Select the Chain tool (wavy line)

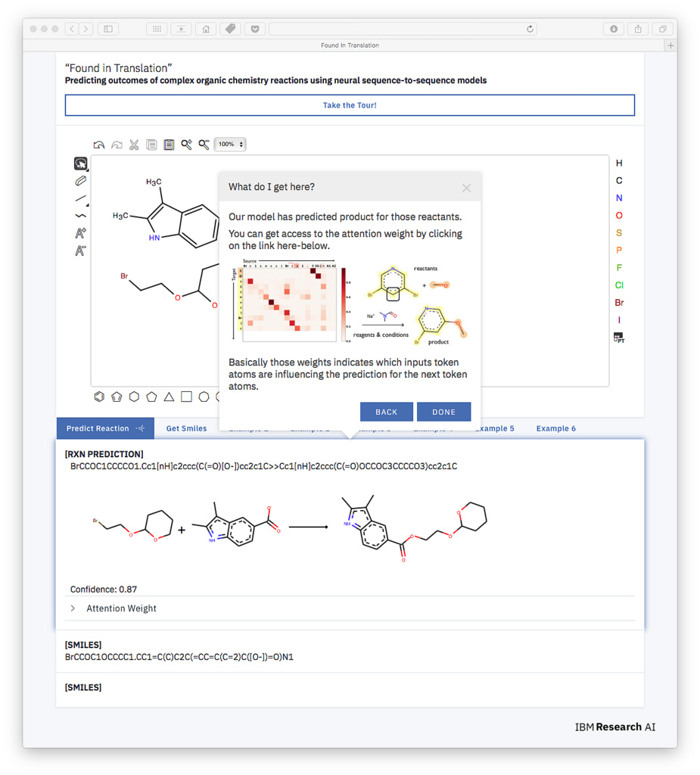click(x=80, y=216)
